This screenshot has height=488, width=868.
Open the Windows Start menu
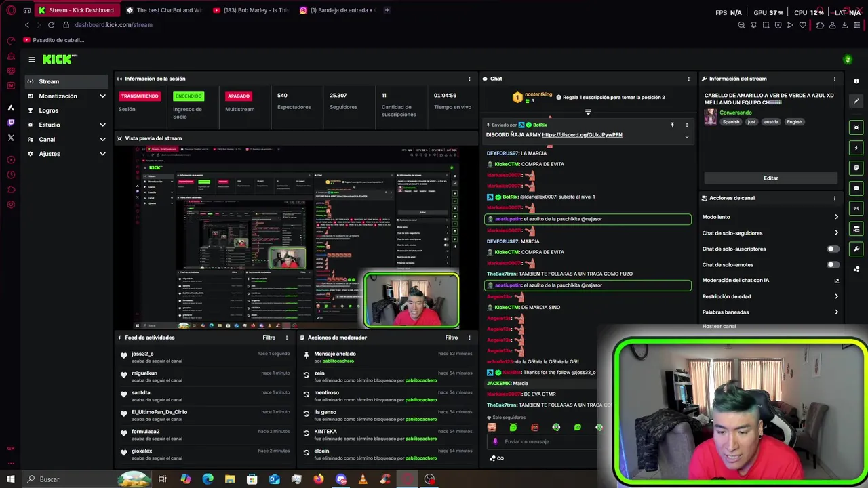click(11, 479)
